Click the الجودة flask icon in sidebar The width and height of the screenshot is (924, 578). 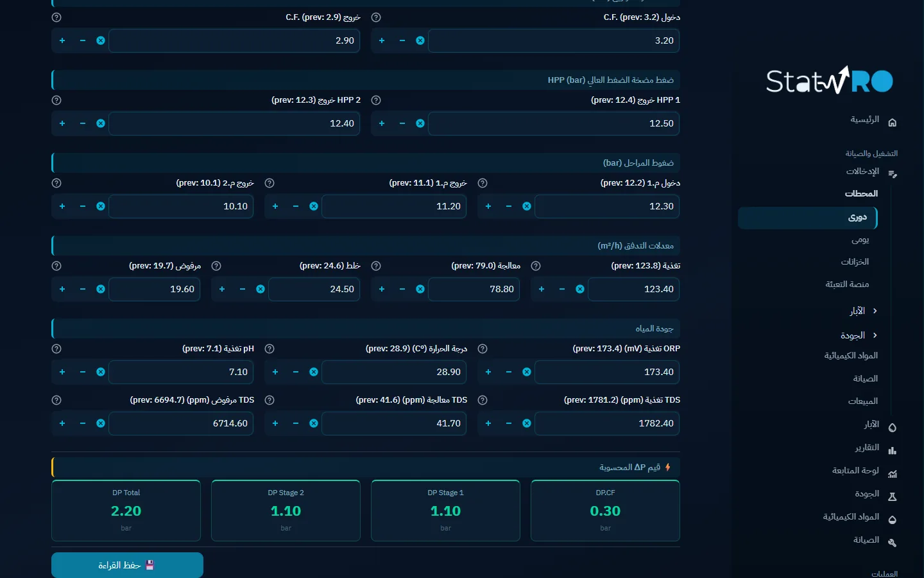point(892,496)
